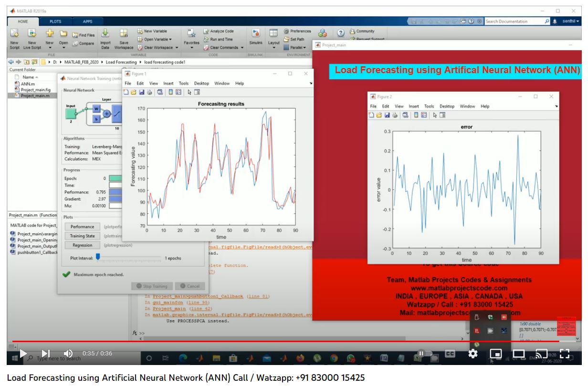Open Insert menu in Figure 1

pyautogui.click(x=168, y=83)
